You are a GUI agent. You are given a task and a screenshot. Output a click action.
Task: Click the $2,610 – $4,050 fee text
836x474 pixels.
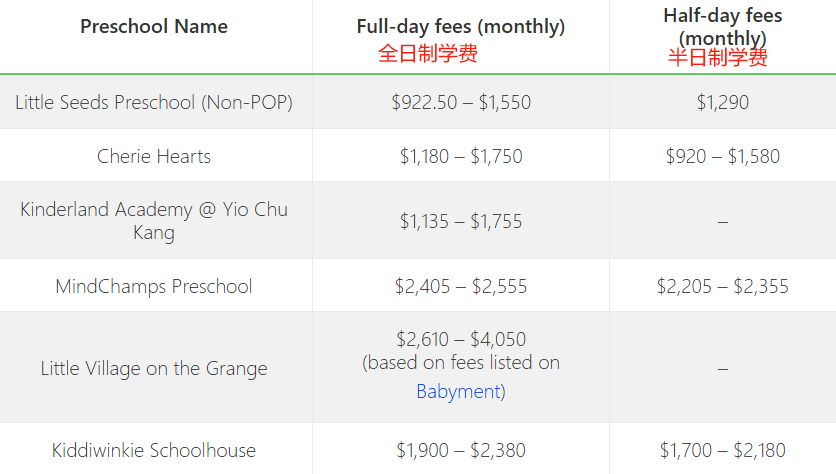(x=461, y=339)
